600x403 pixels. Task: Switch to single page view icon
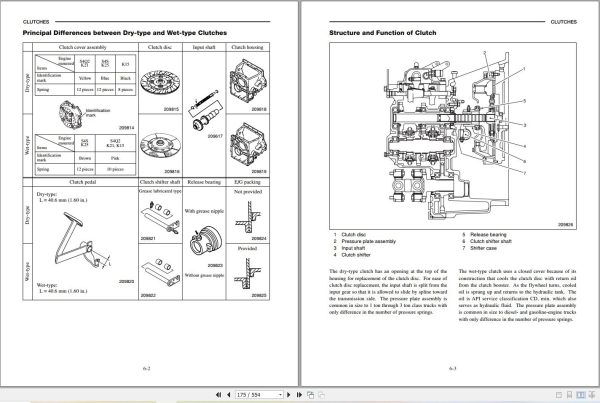click(x=559, y=395)
